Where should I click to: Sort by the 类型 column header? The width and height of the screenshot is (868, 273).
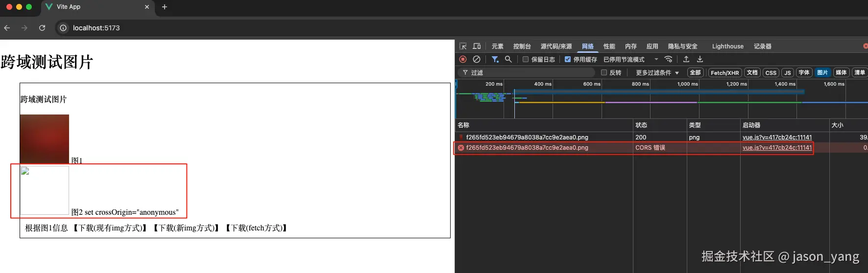click(x=713, y=125)
